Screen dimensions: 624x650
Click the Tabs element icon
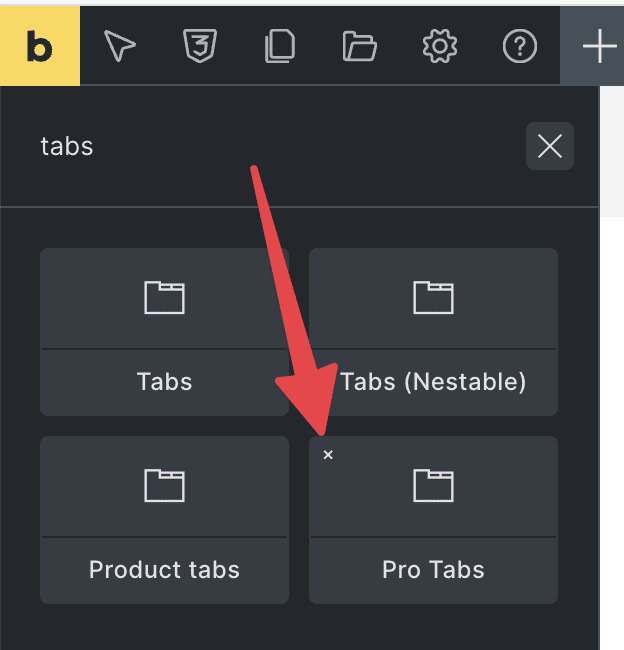click(x=164, y=297)
